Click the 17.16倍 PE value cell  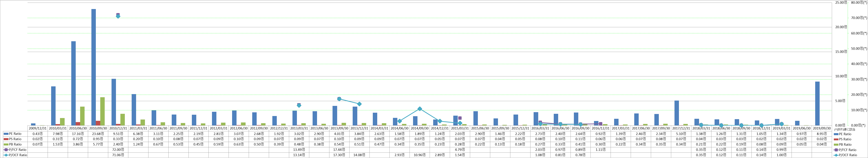pyautogui.click(x=78, y=134)
